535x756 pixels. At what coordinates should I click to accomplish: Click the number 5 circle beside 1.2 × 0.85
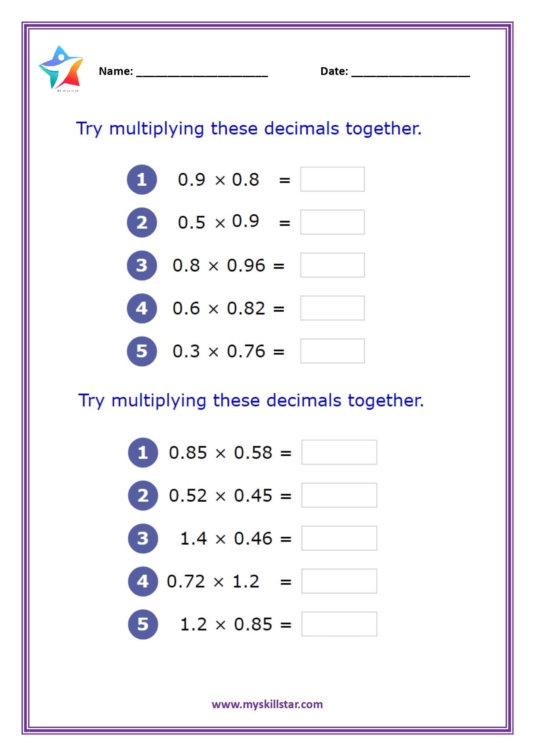[x=143, y=624]
